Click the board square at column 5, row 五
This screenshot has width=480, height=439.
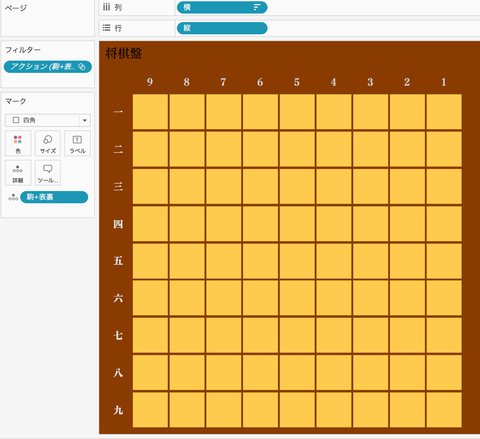coord(297,261)
